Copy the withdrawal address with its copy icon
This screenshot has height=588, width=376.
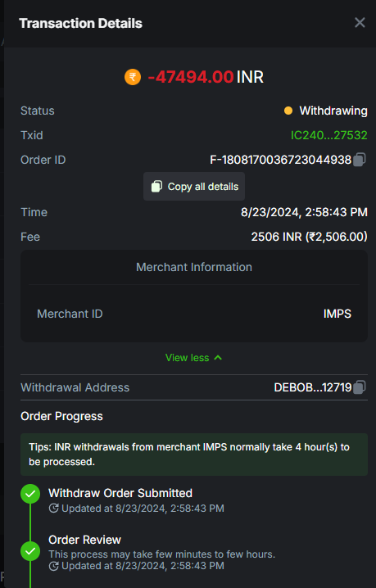coord(360,387)
